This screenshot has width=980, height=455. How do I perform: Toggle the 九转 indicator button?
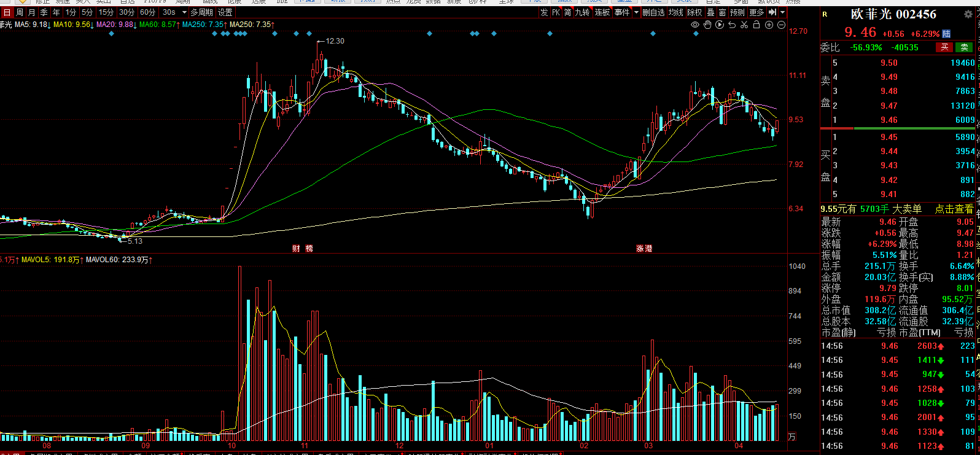(582, 12)
